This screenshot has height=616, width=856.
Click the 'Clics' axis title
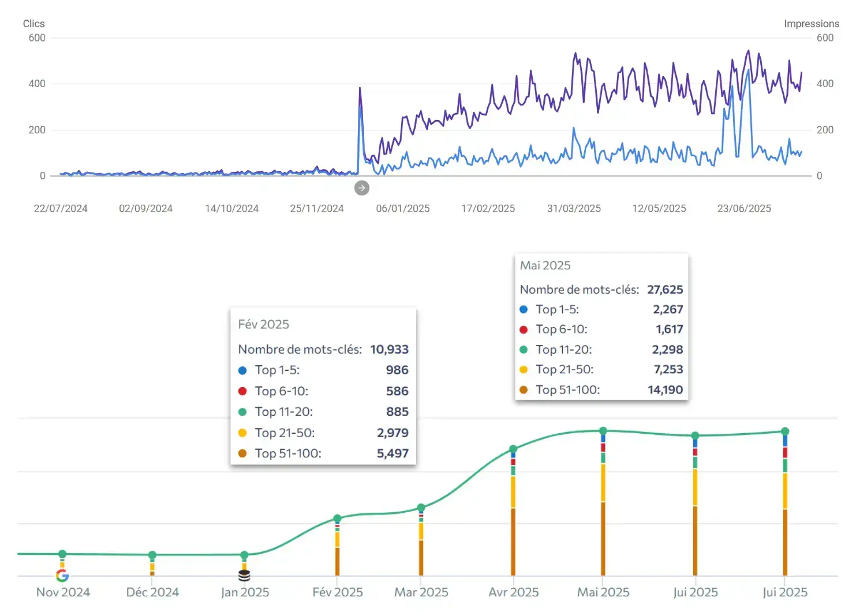pyautogui.click(x=33, y=24)
